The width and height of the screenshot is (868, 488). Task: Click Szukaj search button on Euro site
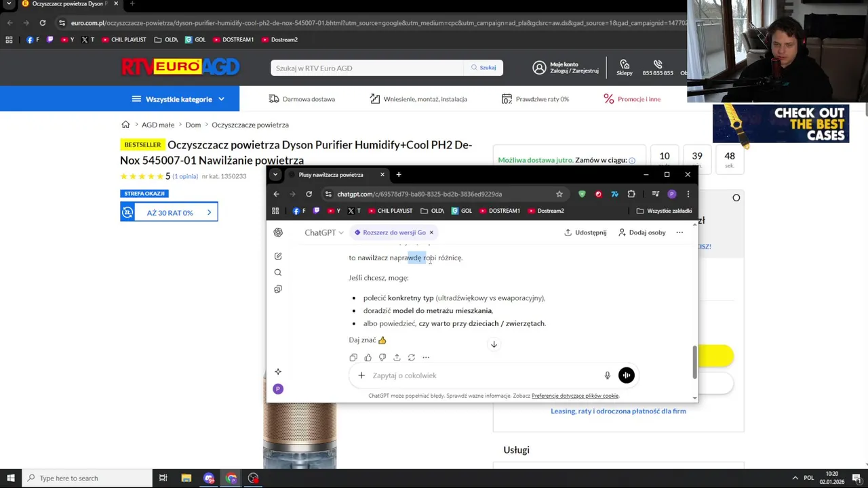(x=484, y=68)
